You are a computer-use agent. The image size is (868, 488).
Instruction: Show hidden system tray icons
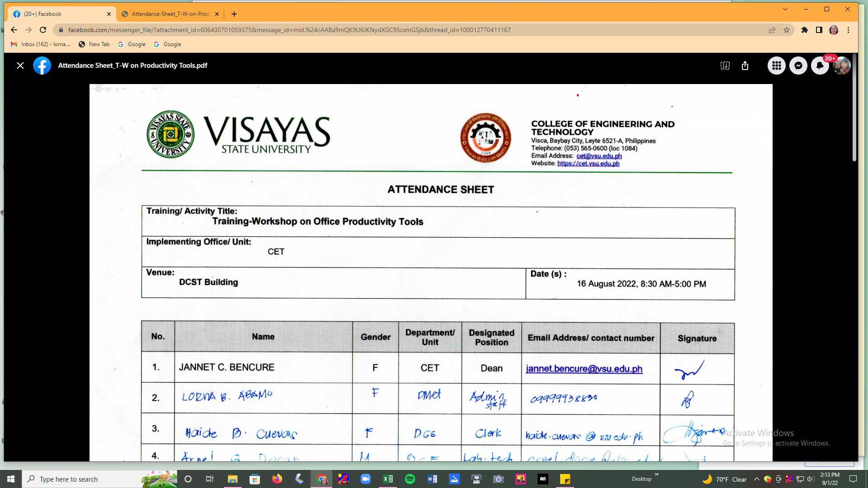tap(756, 479)
